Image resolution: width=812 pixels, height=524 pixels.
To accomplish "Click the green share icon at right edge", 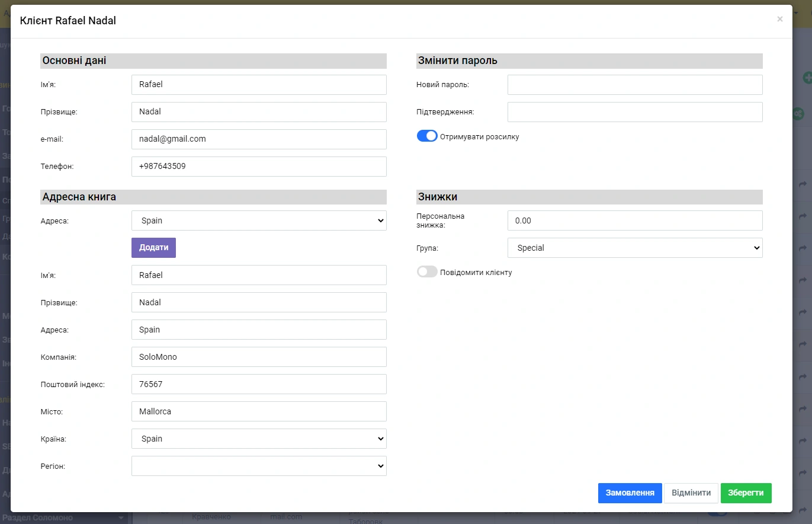I will [x=798, y=114].
